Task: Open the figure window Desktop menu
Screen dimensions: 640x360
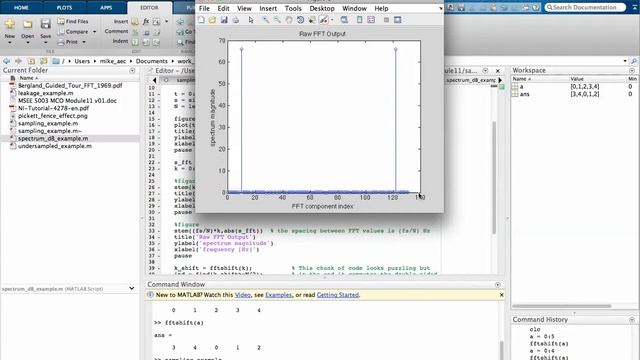Action: click(x=322, y=8)
